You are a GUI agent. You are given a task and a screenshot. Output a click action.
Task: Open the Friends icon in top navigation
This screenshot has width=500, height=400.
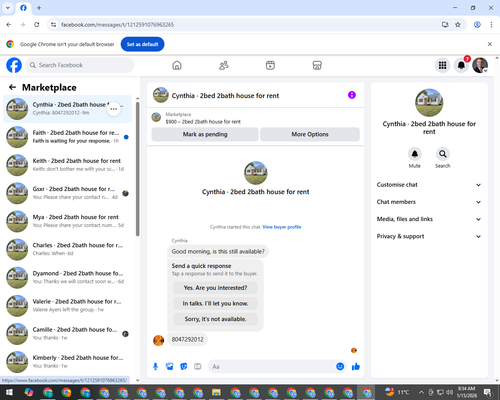click(224, 65)
